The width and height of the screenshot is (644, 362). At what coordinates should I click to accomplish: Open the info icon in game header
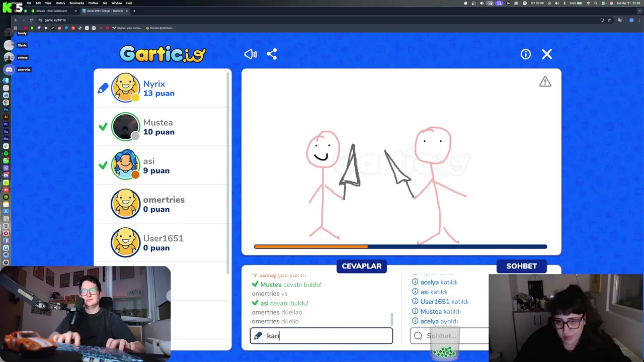(x=525, y=54)
